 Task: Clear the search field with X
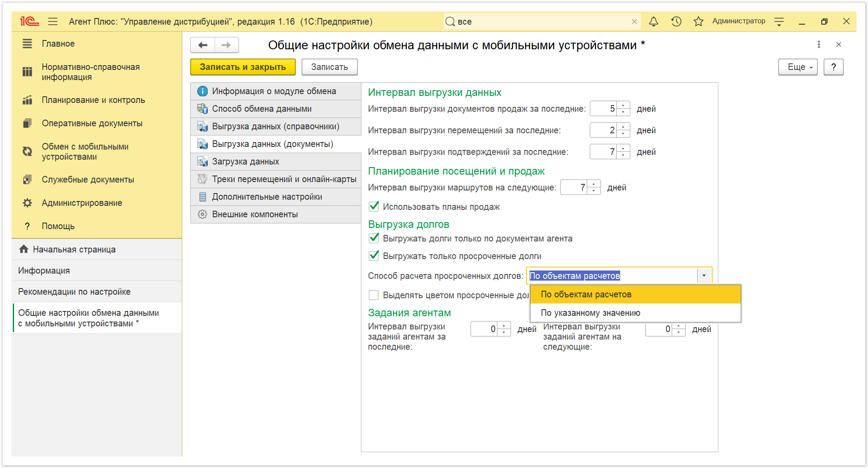(x=634, y=22)
